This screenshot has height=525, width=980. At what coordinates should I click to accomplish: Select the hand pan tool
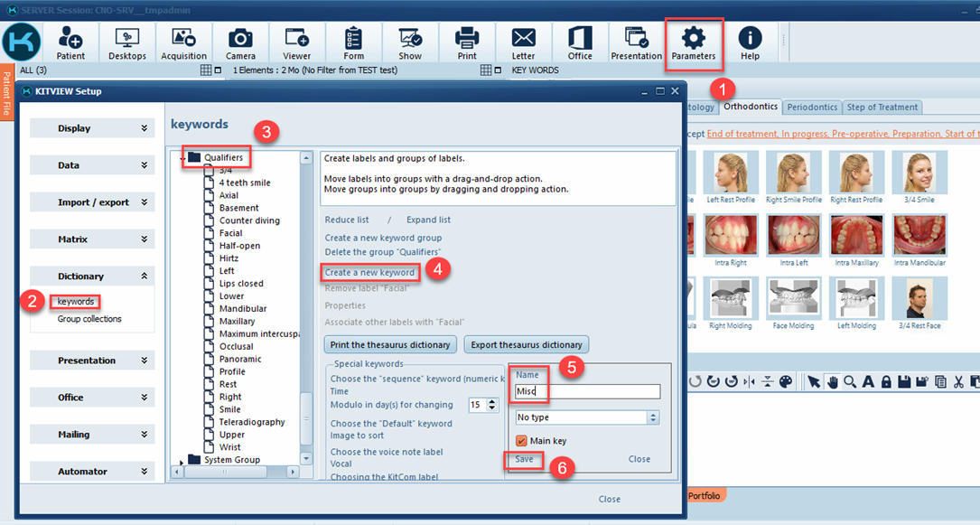832,382
